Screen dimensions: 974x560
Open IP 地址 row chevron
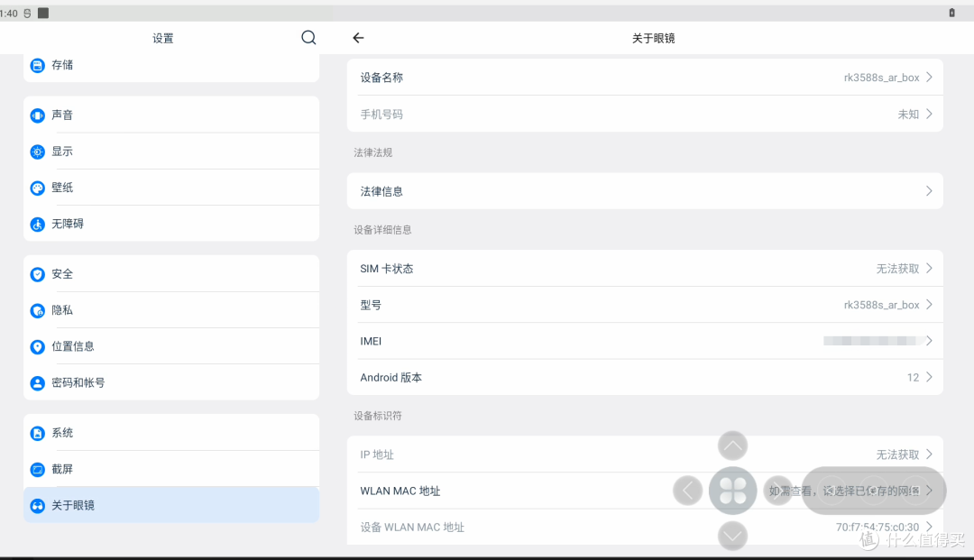point(929,454)
